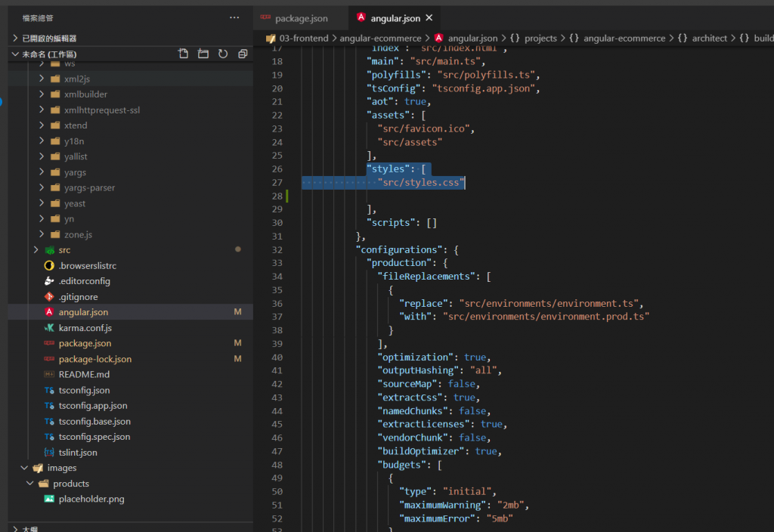Click the "production" key on line 33
774x532 pixels.
click(399, 263)
